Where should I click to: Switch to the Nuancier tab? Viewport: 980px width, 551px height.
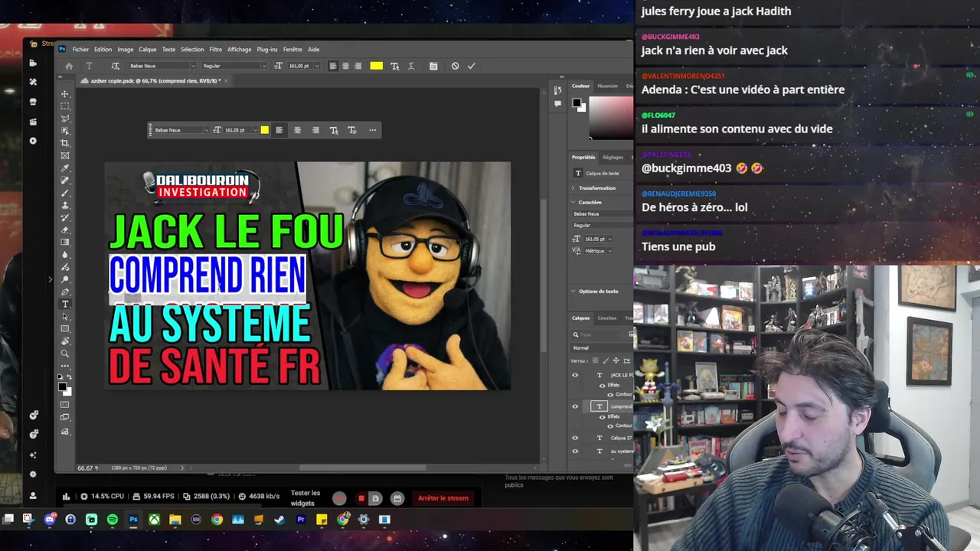608,86
